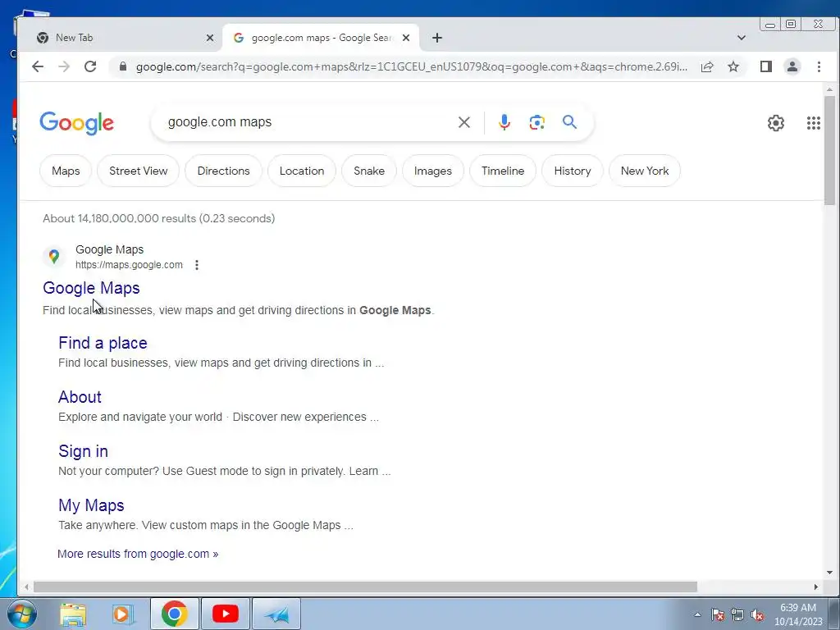Start voice search with the microphone
Screen dimensions: 840x630
click(x=504, y=123)
